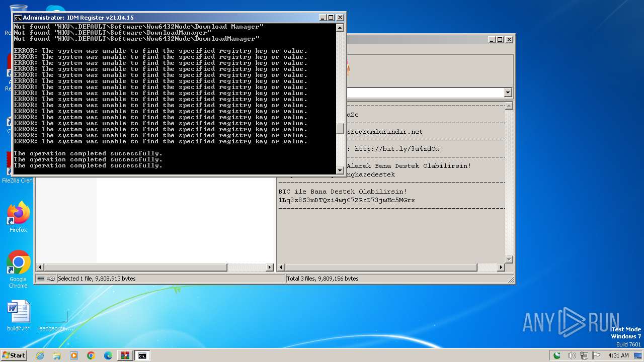Expand the archive address bar dropdown
This screenshot has height=362, width=644.
coord(508,93)
